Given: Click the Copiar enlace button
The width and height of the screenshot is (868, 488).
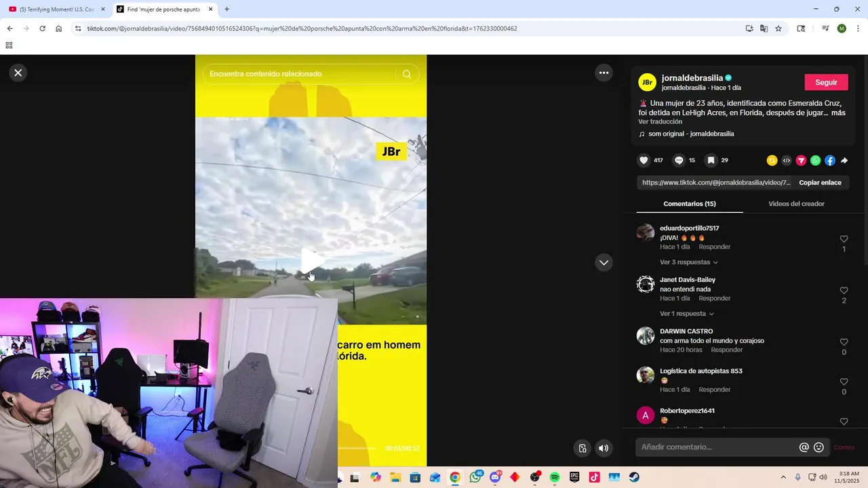Looking at the screenshot, I should [x=820, y=182].
